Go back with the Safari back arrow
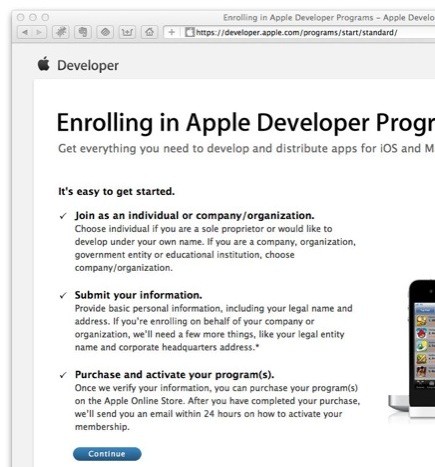This screenshot has width=435, height=467. click(x=25, y=32)
